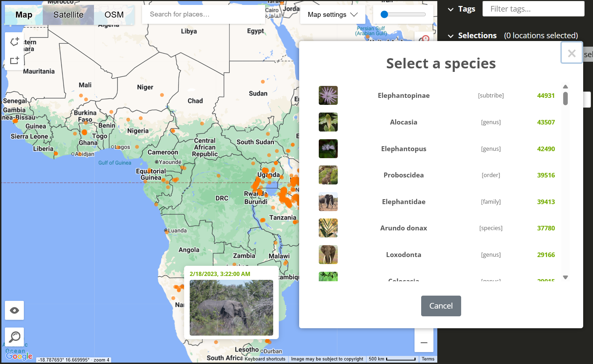The width and height of the screenshot is (593, 364).
Task: Choose the Loxodonta genus thumbnail
Action: pyautogui.click(x=328, y=255)
